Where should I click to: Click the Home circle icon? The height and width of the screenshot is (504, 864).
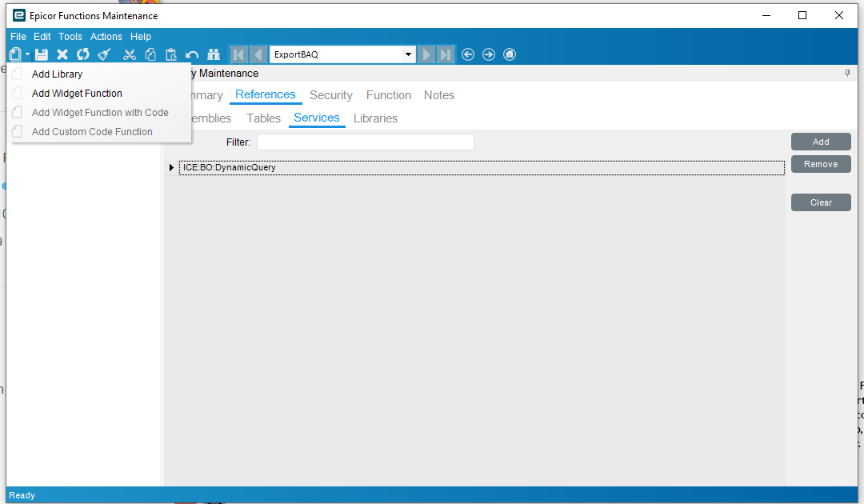click(510, 54)
